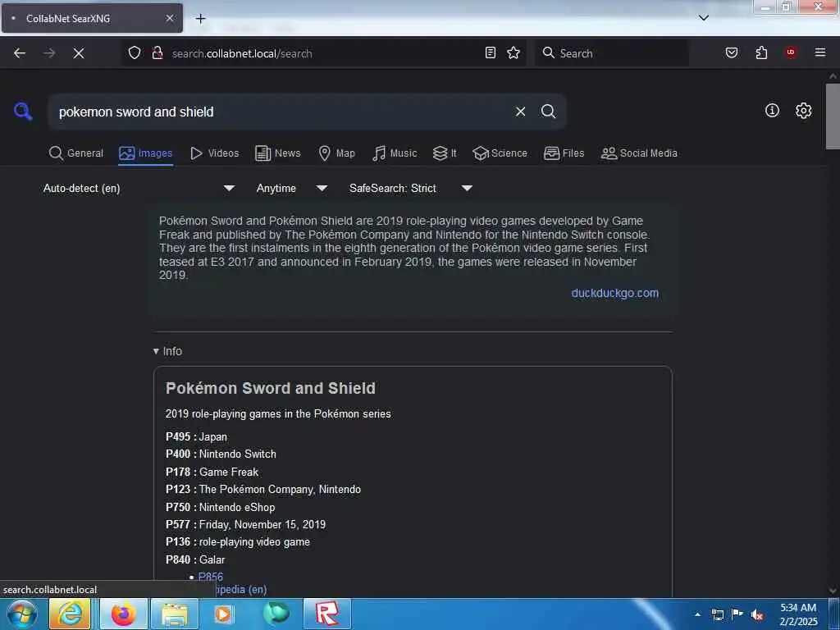Open the Social Media category tab

point(639,153)
